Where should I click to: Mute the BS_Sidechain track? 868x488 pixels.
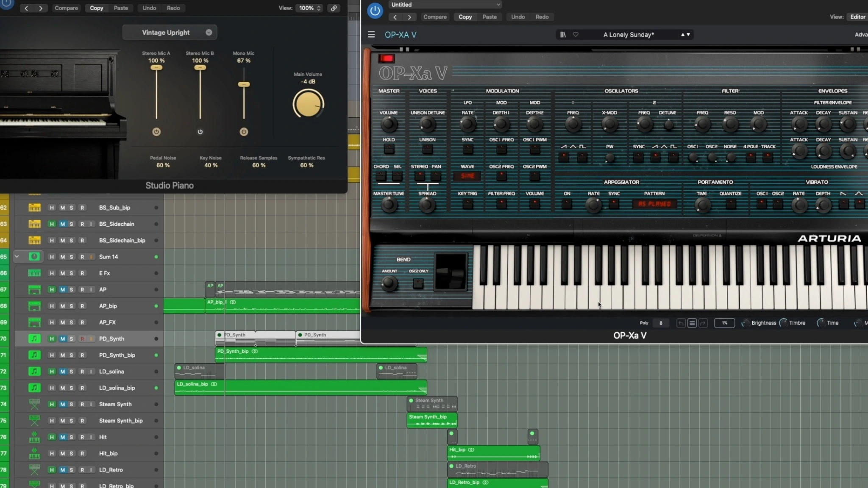pyautogui.click(x=62, y=224)
